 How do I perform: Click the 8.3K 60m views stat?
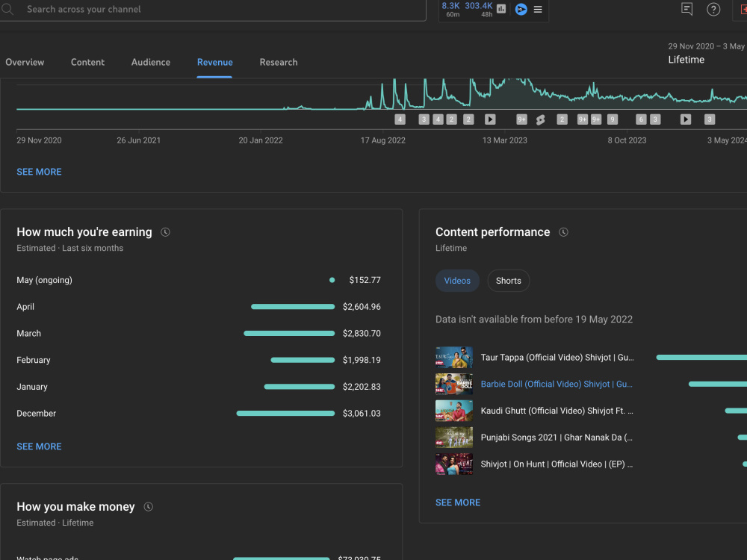pyautogui.click(x=450, y=9)
